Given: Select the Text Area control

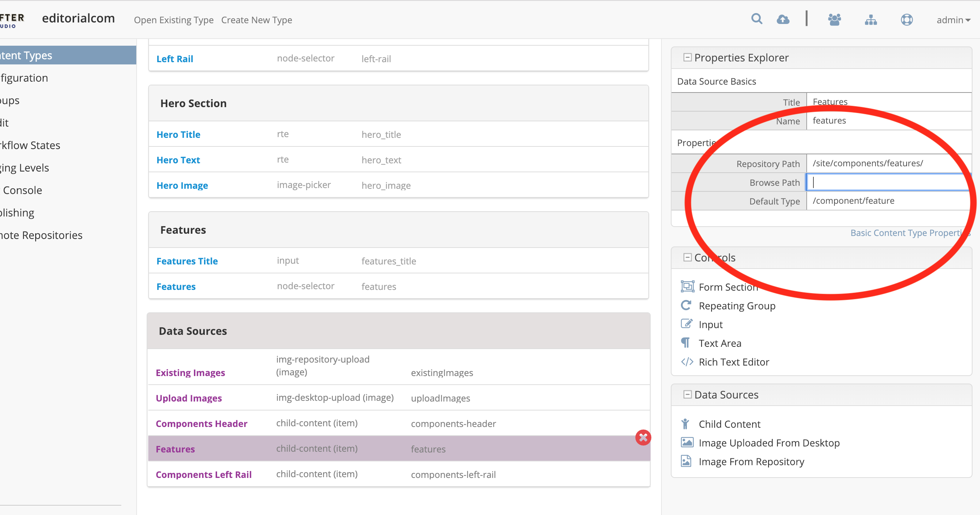Looking at the screenshot, I should pyautogui.click(x=719, y=343).
